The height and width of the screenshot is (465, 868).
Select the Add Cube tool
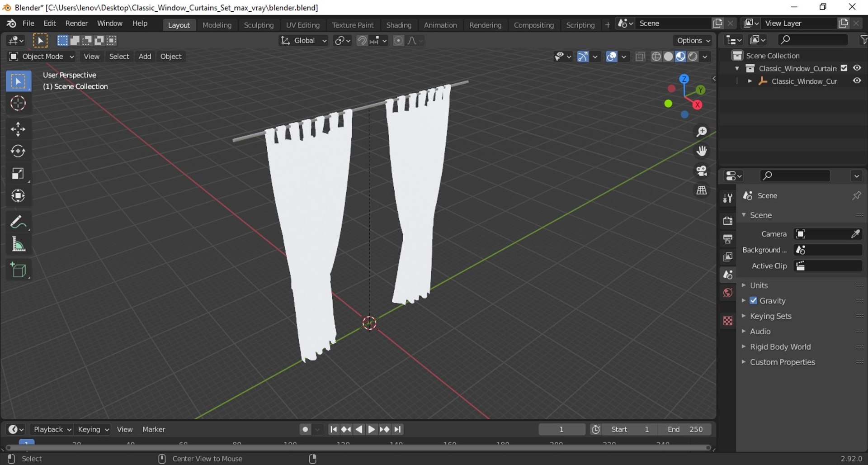click(x=18, y=270)
